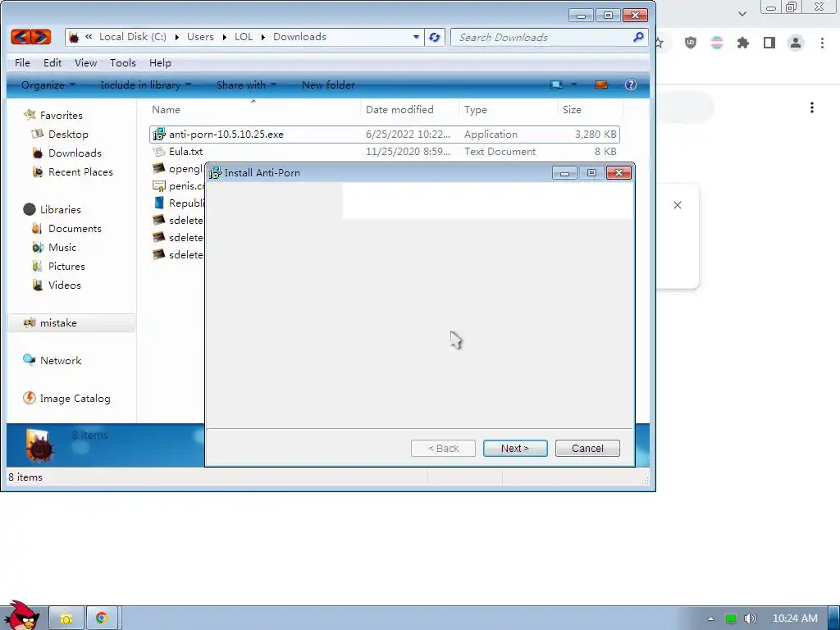Sort by the Size column header
840x630 pixels.
[591, 109]
